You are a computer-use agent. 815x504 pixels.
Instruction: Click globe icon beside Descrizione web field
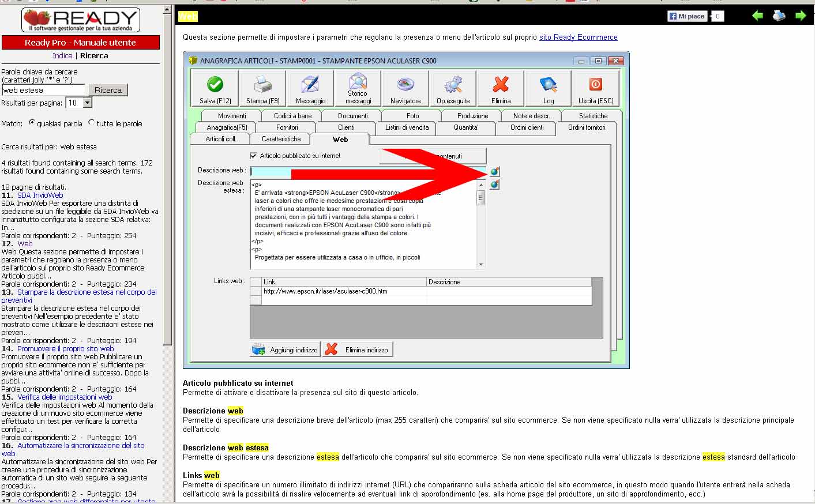494,171
